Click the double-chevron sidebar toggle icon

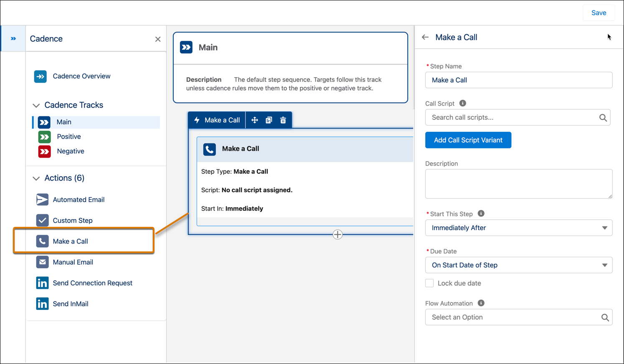click(x=13, y=38)
